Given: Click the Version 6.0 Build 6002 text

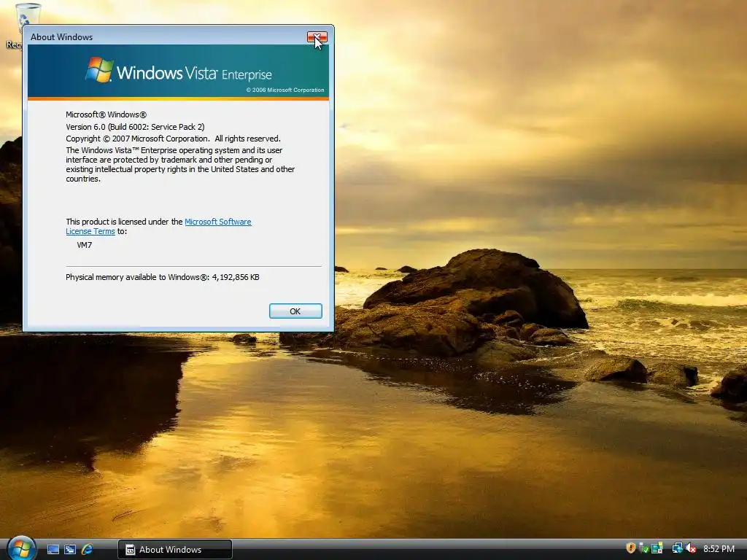Looking at the screenshot, I should [135, 127].
